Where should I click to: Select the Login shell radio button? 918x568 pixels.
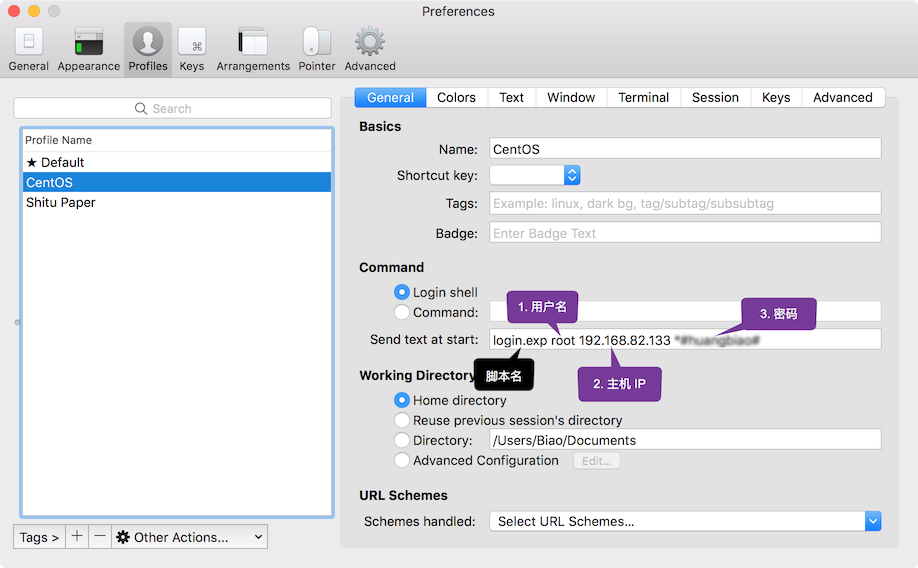coord(402,292)
